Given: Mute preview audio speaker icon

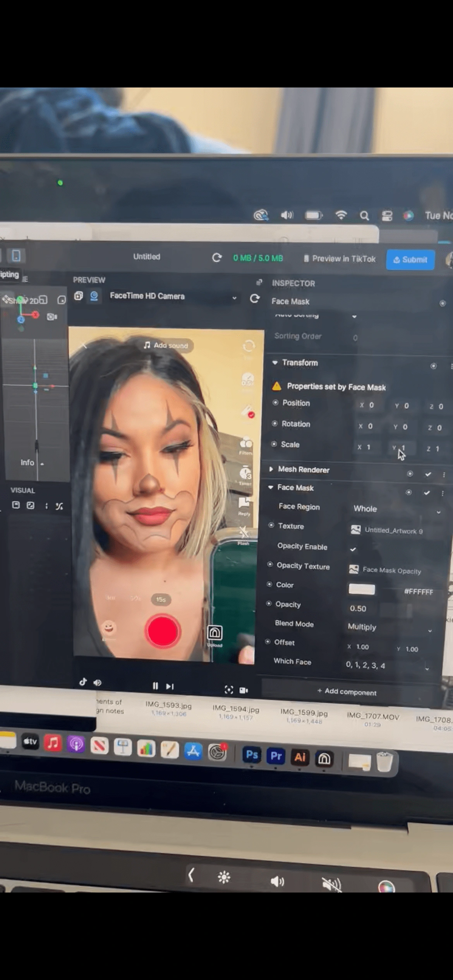Looking at the screenshot, I should pyautogui.click(x=97, y=683).
